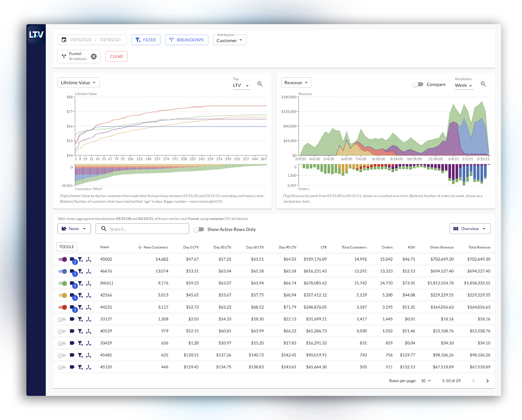Go to next table page

(x=487, y=381)
